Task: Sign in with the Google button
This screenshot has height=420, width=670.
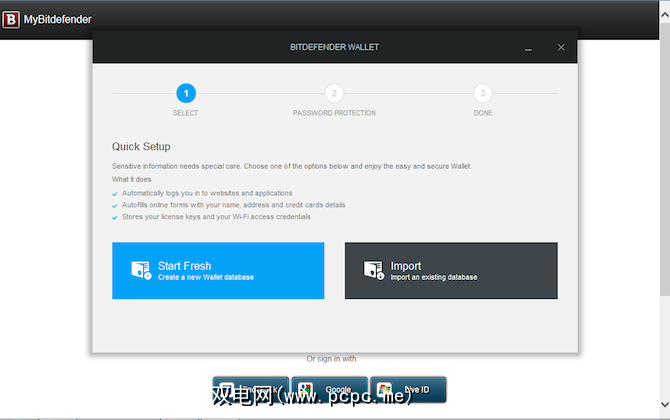Action: 329,390
